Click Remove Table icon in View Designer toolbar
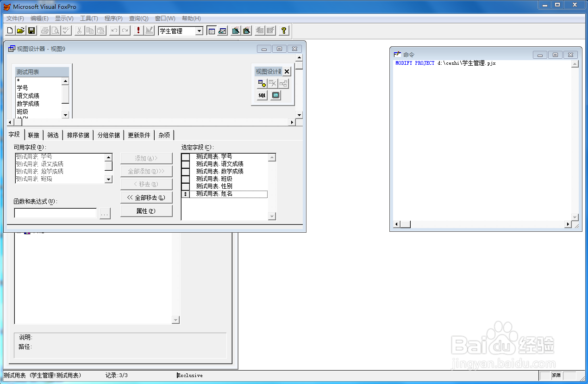This screenshot has width=588, height=384. coord(273,84)
